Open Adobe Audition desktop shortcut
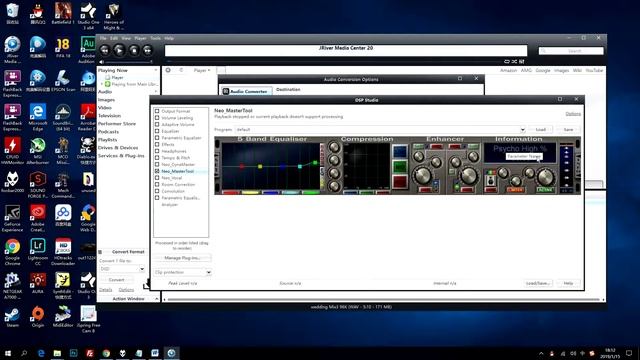 (87, 49)
